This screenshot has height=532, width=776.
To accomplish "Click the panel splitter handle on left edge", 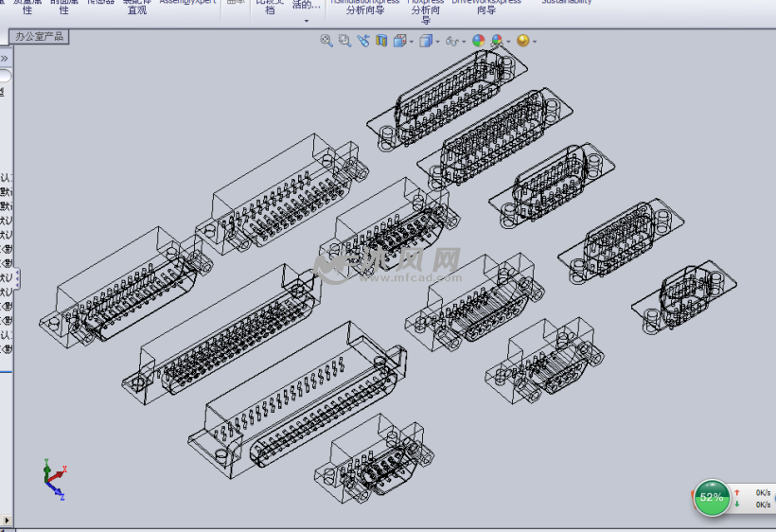I will point(15,278).
